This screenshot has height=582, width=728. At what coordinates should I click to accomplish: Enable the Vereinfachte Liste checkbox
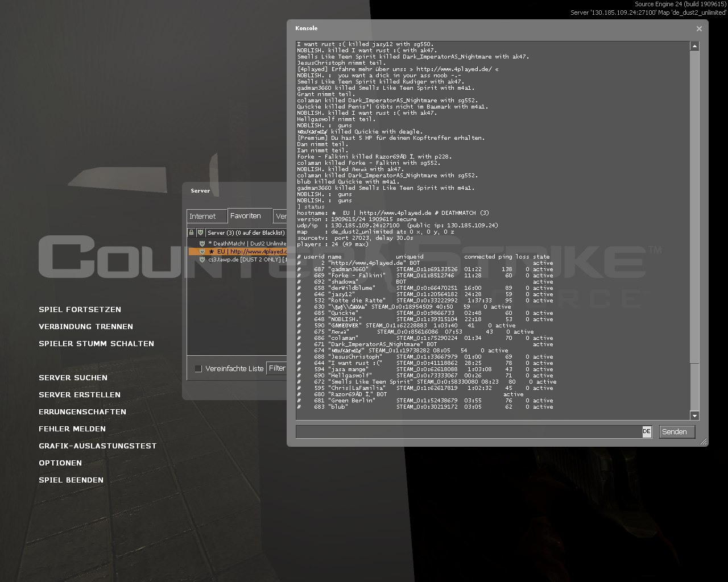(x=198, y=368)
